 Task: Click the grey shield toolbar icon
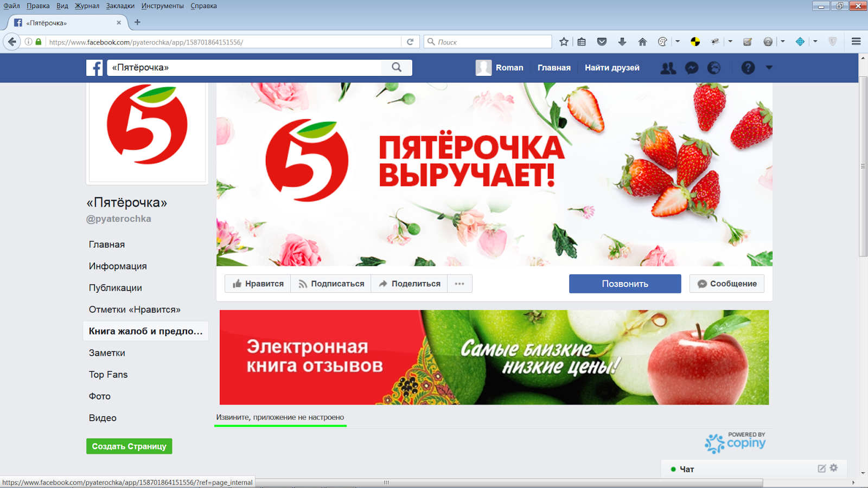click(833, 42)
